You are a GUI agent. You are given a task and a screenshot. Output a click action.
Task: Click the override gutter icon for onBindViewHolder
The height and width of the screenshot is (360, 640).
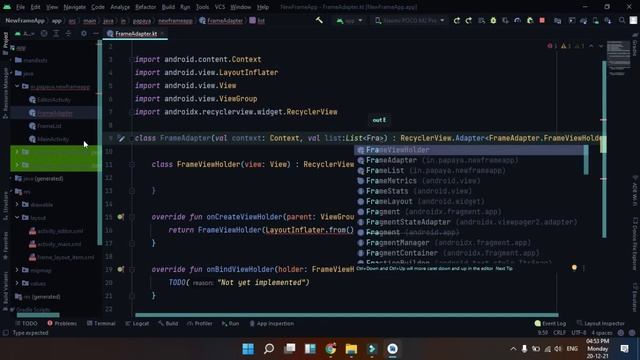point(120,269)
